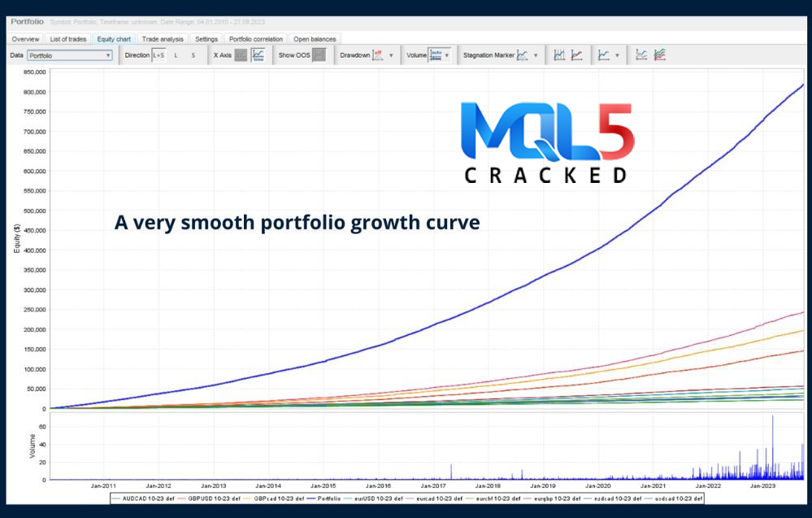Image resolution: width=812 pixels, height=518 pixels.
Task: Click the blue line chart type icon
Action: (x=604, y=55)
